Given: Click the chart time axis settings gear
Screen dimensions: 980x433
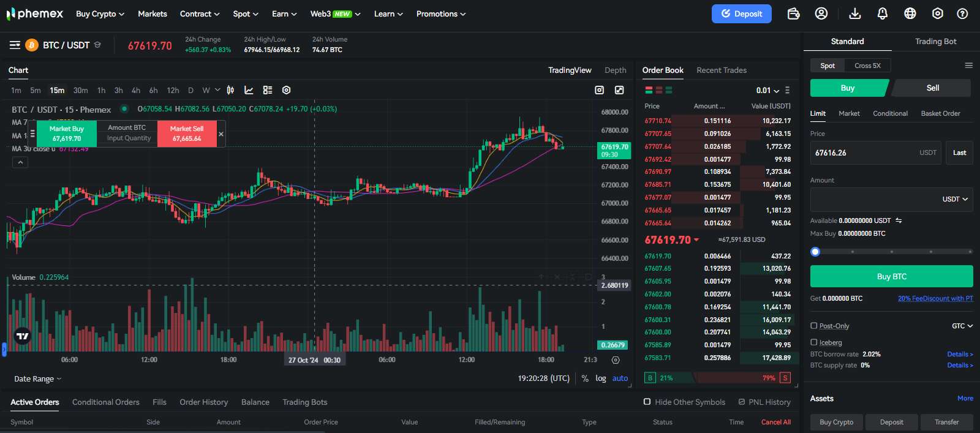Looking at the screenshot, I should pyautogui.click(x=616, y=360).
